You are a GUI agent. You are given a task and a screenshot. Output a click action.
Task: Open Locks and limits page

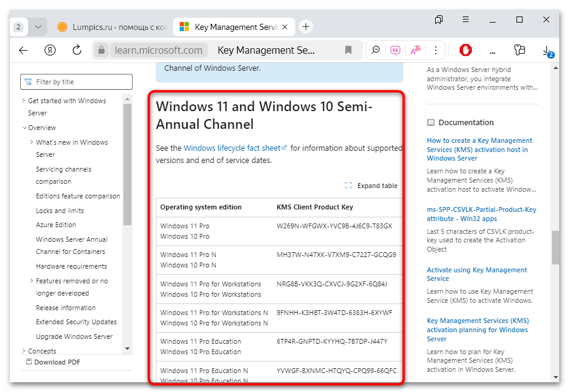[x=59, y=211]
